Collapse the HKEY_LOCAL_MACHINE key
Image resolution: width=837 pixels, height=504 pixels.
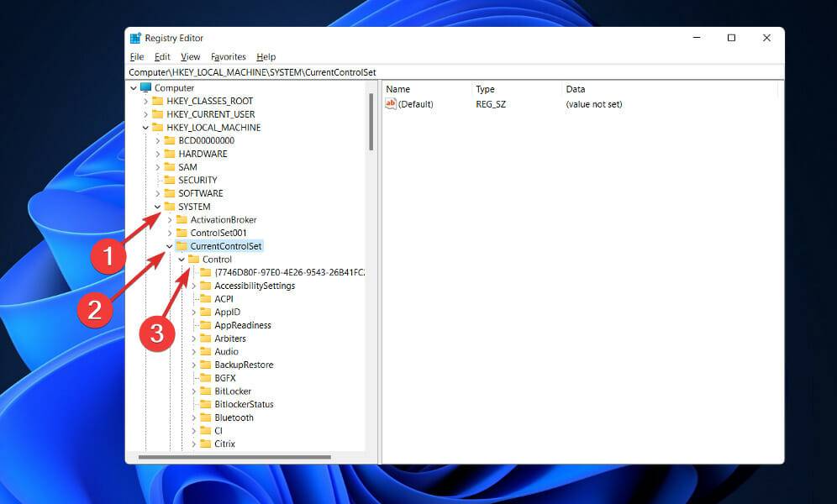(145, 127)
